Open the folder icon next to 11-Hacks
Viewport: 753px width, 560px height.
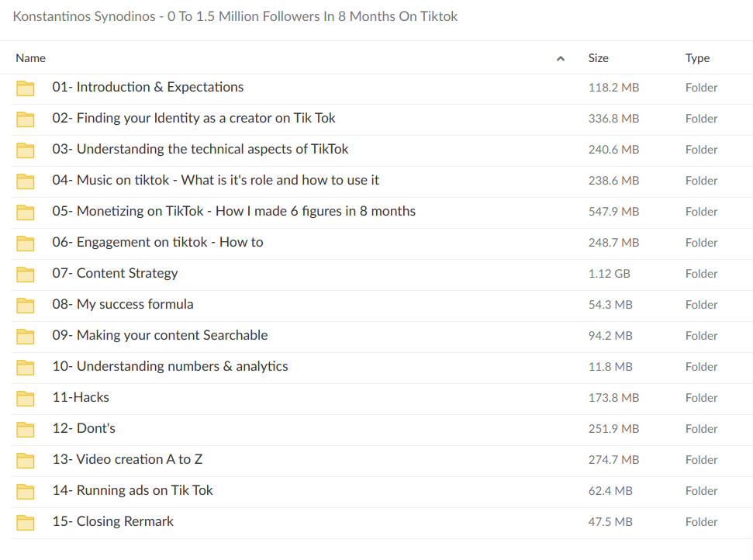pyautogui.click(x=26, y=398)
